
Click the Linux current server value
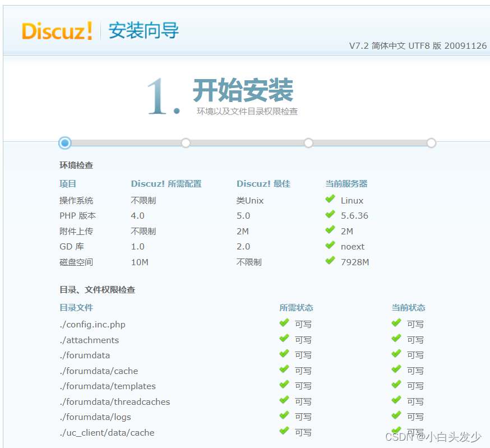[x=352, y=200]
